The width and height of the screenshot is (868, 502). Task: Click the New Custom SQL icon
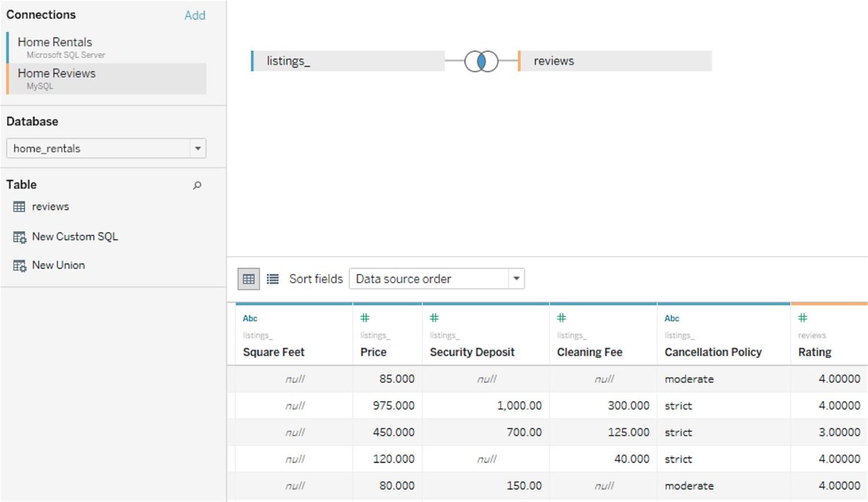click(20, 237)
